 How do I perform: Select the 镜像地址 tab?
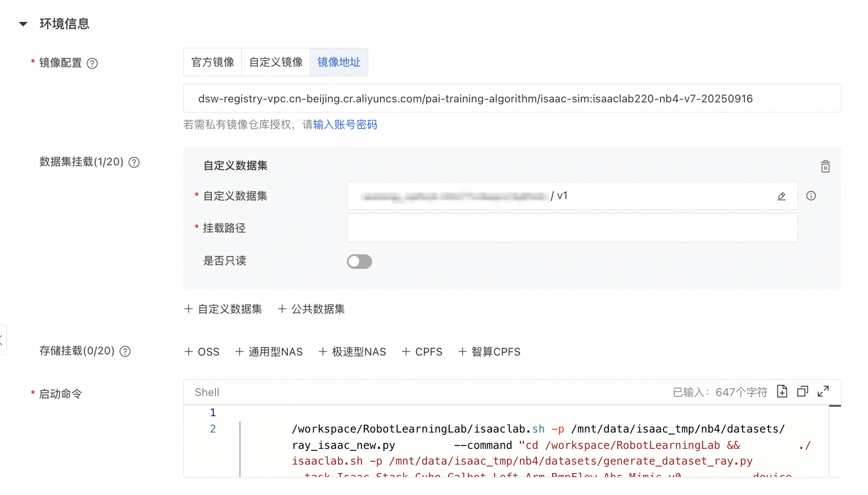tap(339, 62)
